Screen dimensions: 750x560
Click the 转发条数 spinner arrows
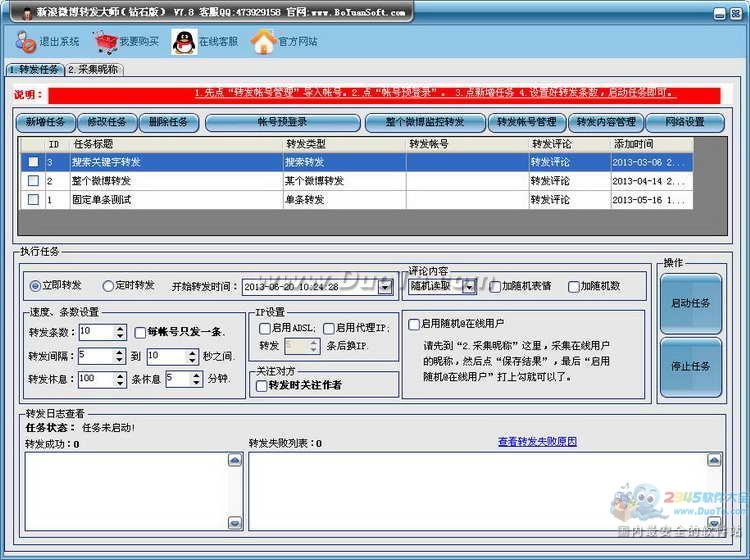(x=120, y=332)
